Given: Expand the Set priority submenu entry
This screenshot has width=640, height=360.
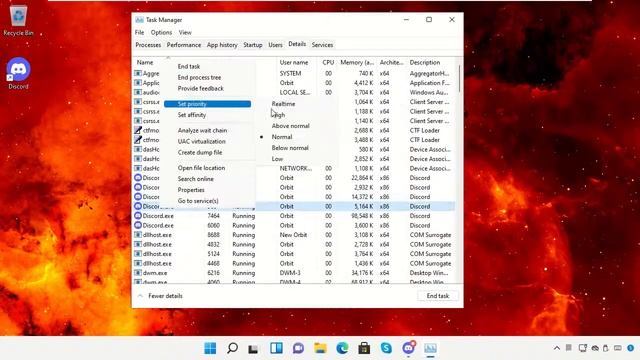Looking at the screenshot, I should coord(207,104).
